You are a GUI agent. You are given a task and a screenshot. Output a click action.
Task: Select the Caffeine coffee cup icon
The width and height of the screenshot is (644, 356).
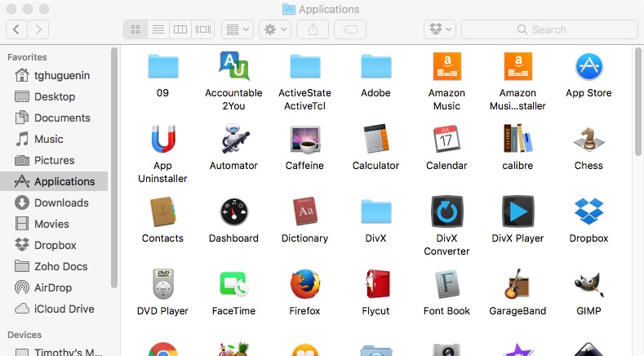304,140
